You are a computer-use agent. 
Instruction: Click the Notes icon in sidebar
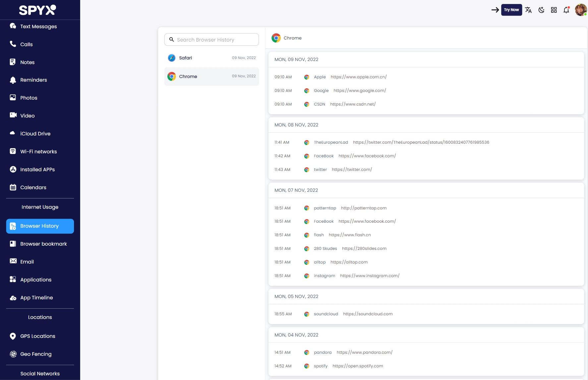pos(13,62)
